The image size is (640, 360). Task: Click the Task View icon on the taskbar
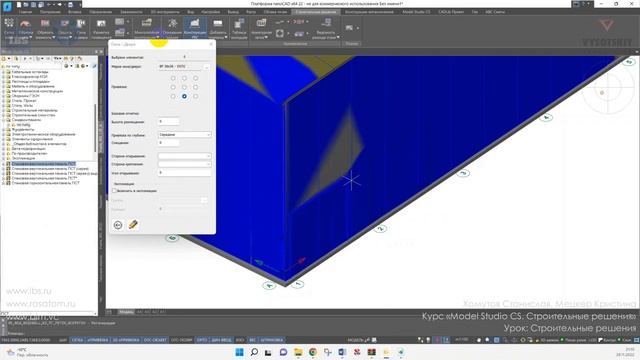[268, 352]
